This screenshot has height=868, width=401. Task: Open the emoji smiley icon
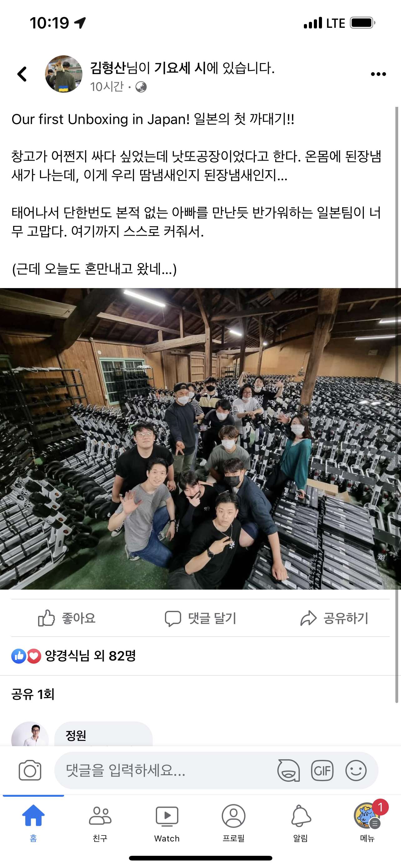(x=356, y=770)
